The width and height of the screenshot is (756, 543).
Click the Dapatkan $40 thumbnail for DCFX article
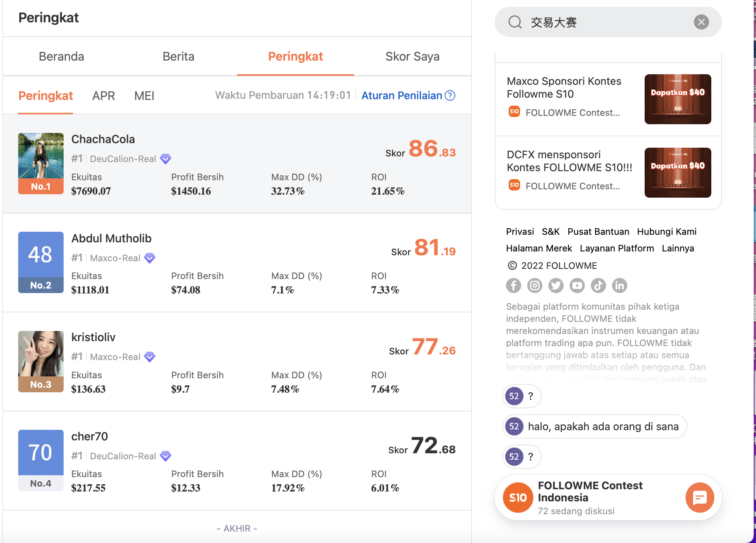(678, 173)
